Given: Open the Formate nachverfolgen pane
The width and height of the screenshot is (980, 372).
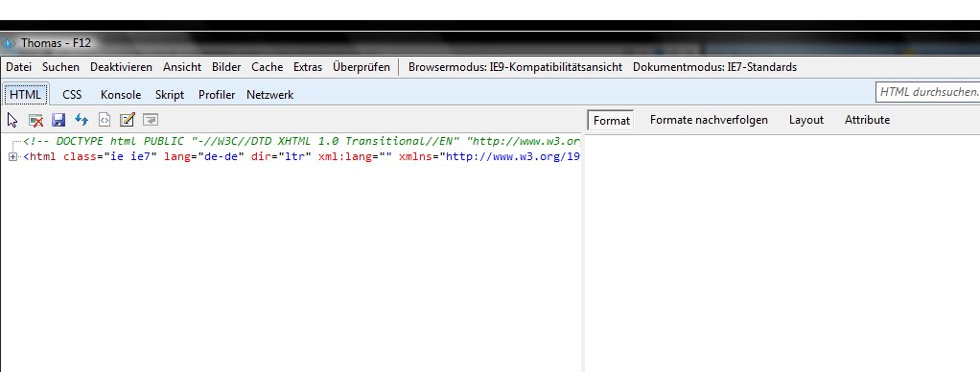Looking at the screenshot, I should pos(709,120).
